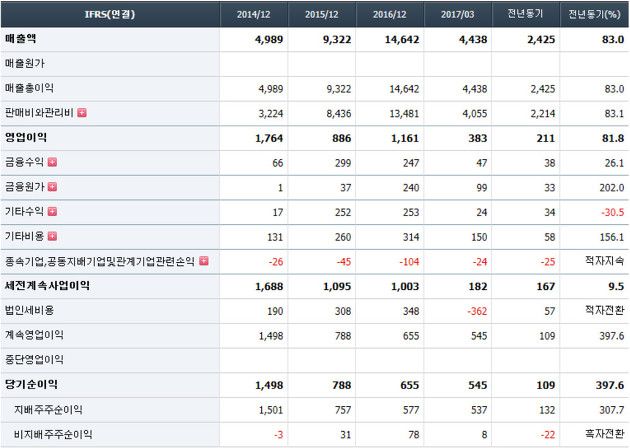Click the 적자지속 cell
This screenshot has height=448, width=630.
click(605, 261)
